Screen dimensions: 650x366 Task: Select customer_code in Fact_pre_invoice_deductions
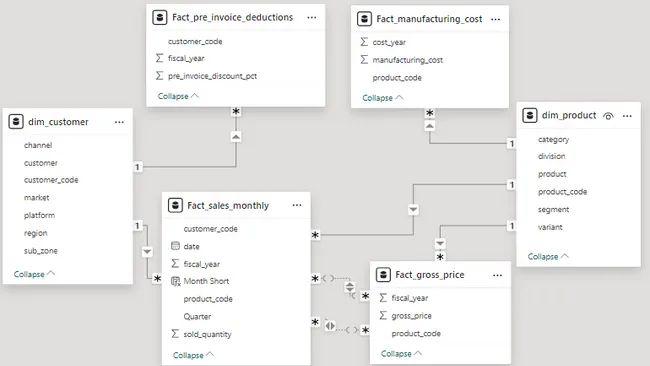[195, 41]
